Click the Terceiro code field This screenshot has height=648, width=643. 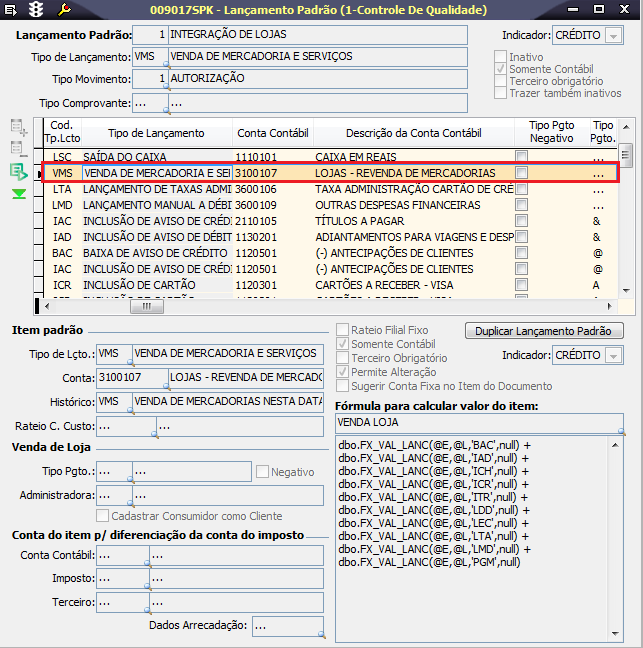[x=123, y=603]
